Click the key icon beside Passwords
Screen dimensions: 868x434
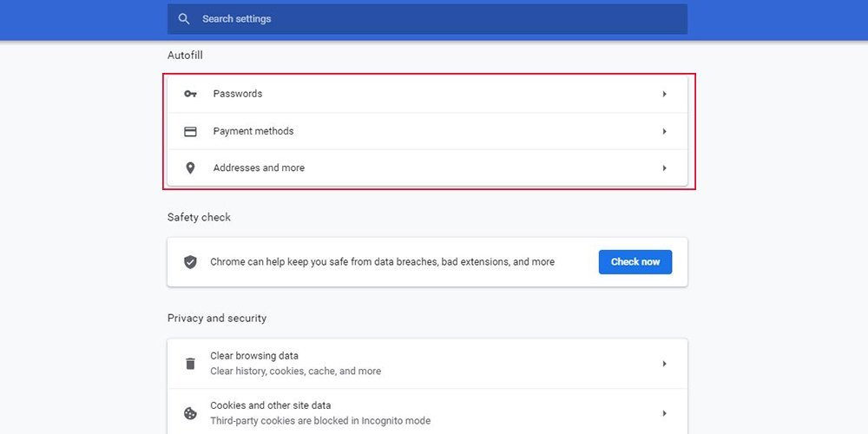coord(190,94)
